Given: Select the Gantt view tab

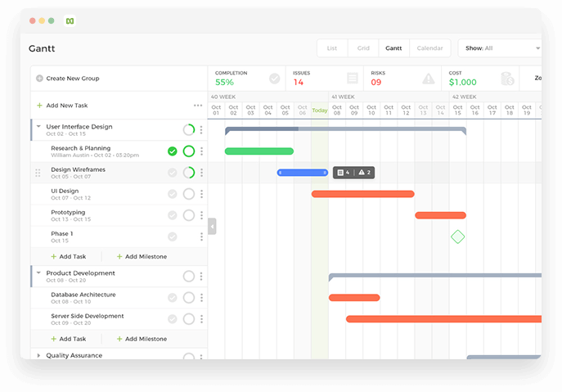Looking at the screenshot, I should point(393,48).
